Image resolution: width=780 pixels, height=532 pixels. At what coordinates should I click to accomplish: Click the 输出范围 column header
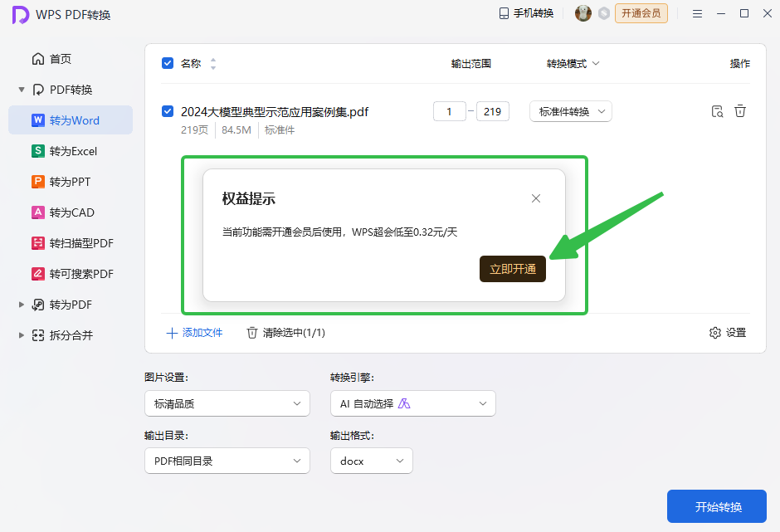[x=471, y=64]
